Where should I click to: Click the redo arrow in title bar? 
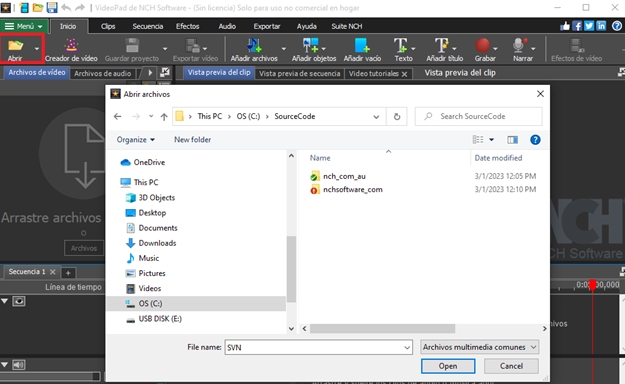pos(80,7)
